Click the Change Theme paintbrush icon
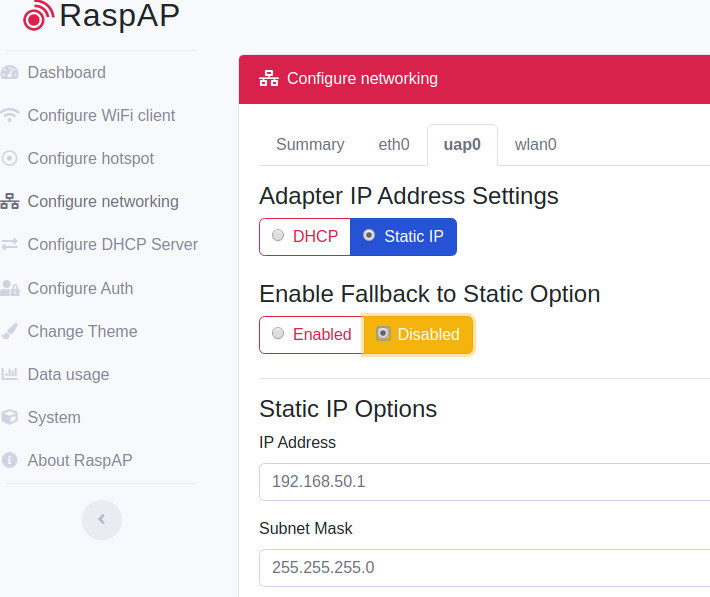The width and height of the screenshot is (710, 597). click(x=10, y=331)
